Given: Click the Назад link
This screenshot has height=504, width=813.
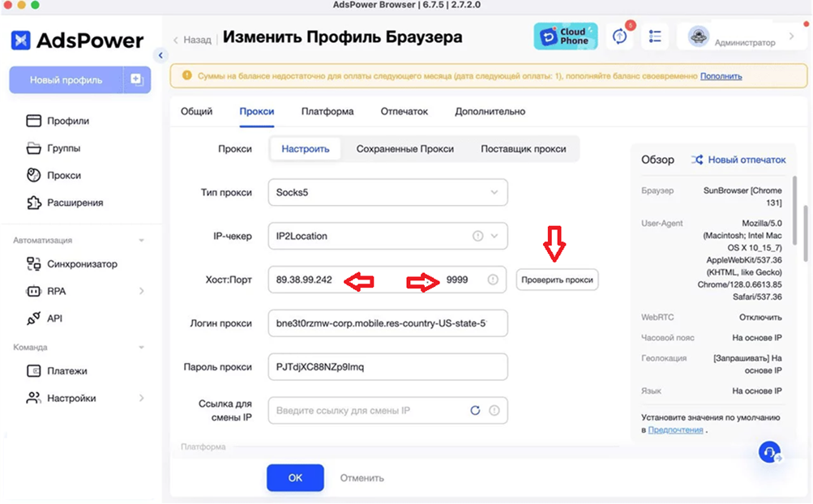Looking at the screenshot, I should 198,40.
